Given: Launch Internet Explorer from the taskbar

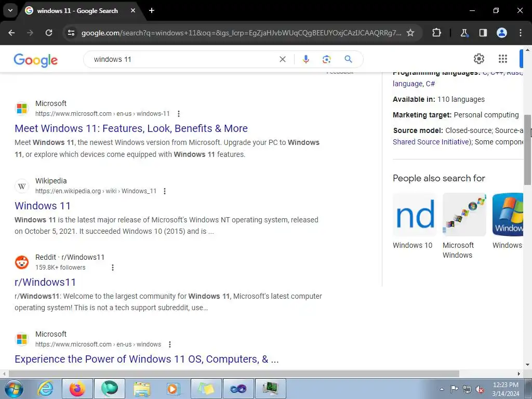Looking at the screenshot, I should point(46,389).
